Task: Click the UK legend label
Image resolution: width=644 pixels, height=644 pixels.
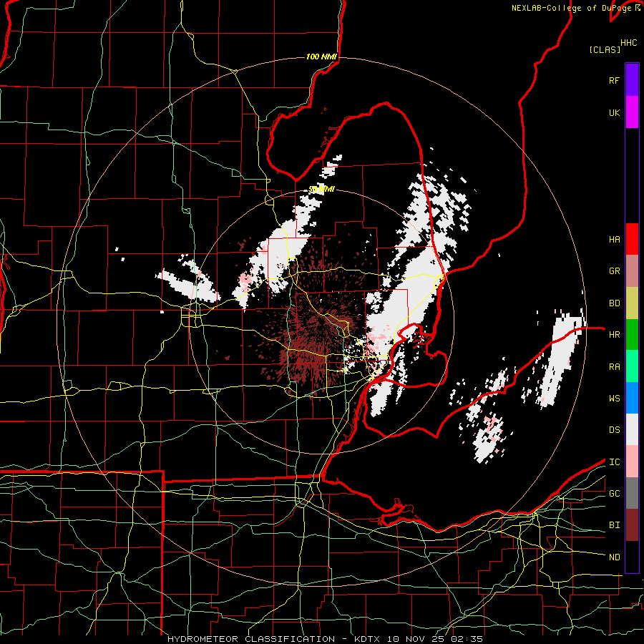Action: click(x=614, y=112)
